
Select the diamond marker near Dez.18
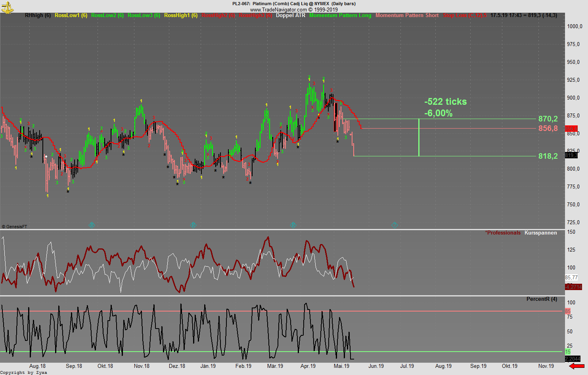pyautogui.click(x=193, y=225)
